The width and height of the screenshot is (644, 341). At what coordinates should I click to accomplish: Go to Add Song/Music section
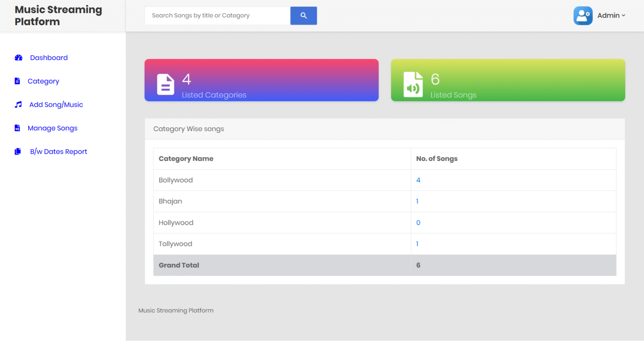pos(56,104)
